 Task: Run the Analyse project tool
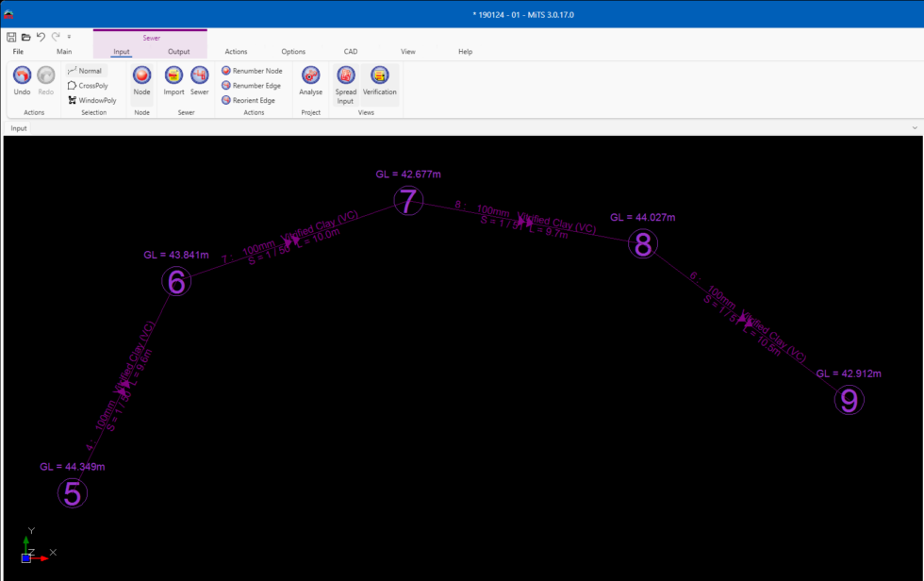click(x=310, y=75)
